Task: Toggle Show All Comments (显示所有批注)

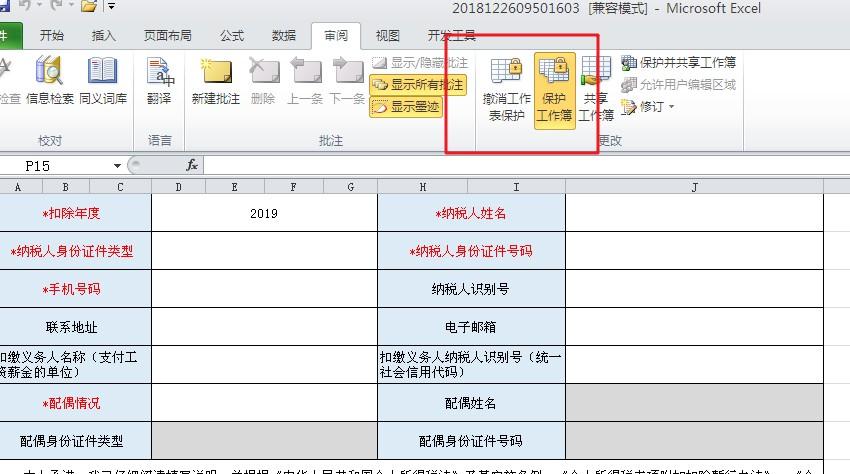Action: tap(418, 85)
